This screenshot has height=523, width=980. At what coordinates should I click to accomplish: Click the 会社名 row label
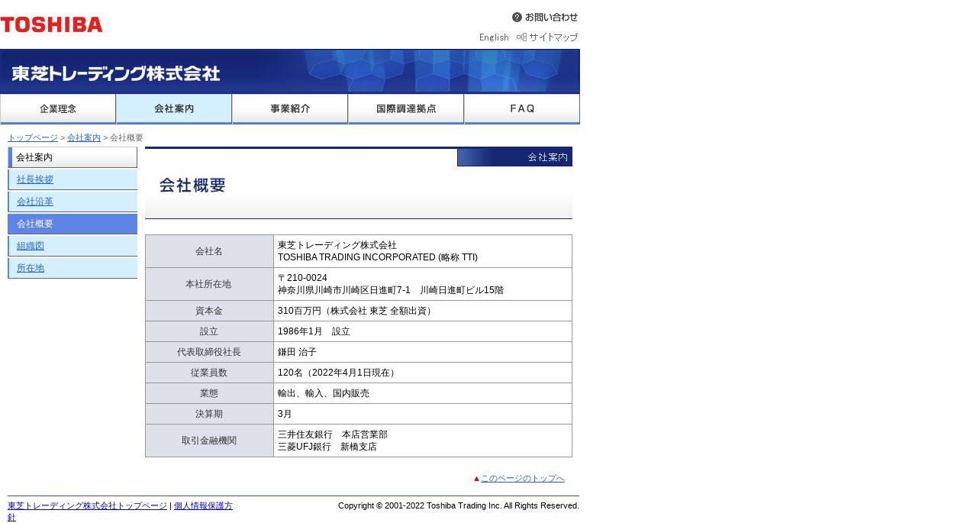click(209, 251)
